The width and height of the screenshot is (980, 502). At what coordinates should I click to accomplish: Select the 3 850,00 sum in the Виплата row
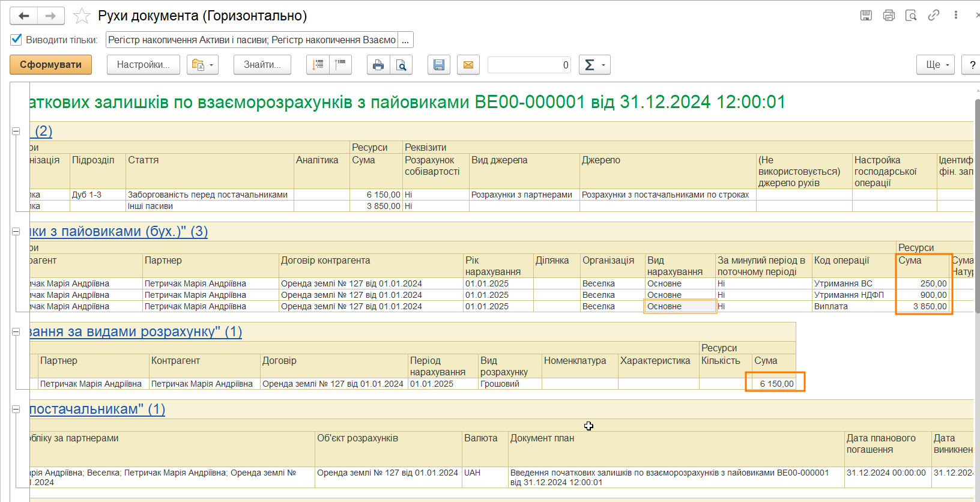coord(923,306)
